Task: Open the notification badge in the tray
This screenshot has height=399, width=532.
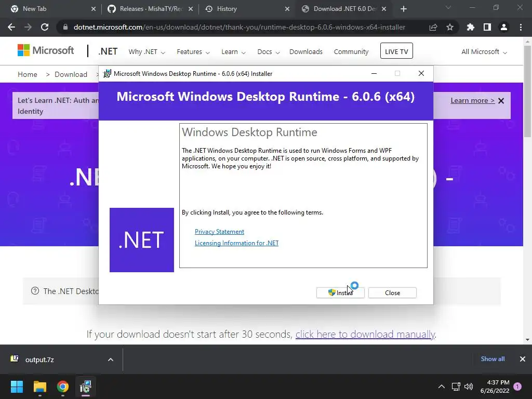Action: coord(517,387)
